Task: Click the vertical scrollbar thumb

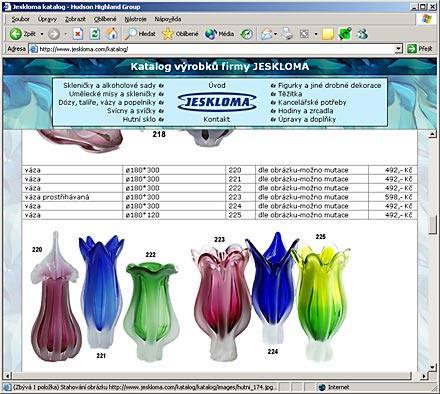Action: [x=432, y=225]
